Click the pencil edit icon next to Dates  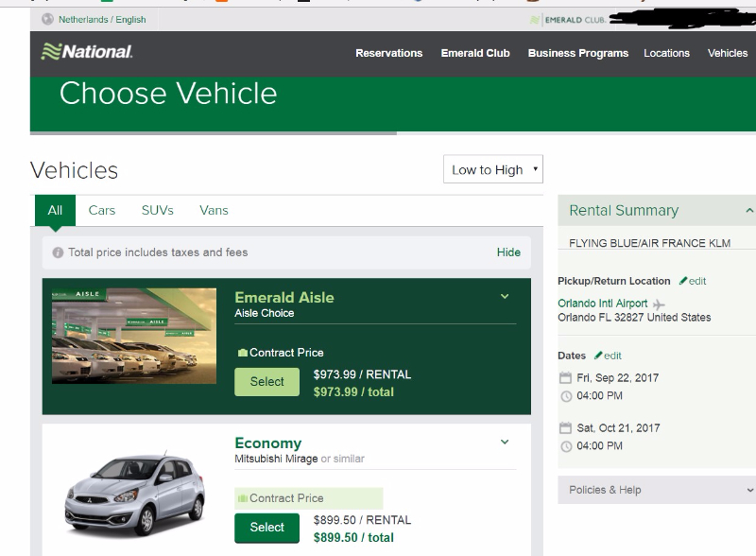[x=598, y=356]
